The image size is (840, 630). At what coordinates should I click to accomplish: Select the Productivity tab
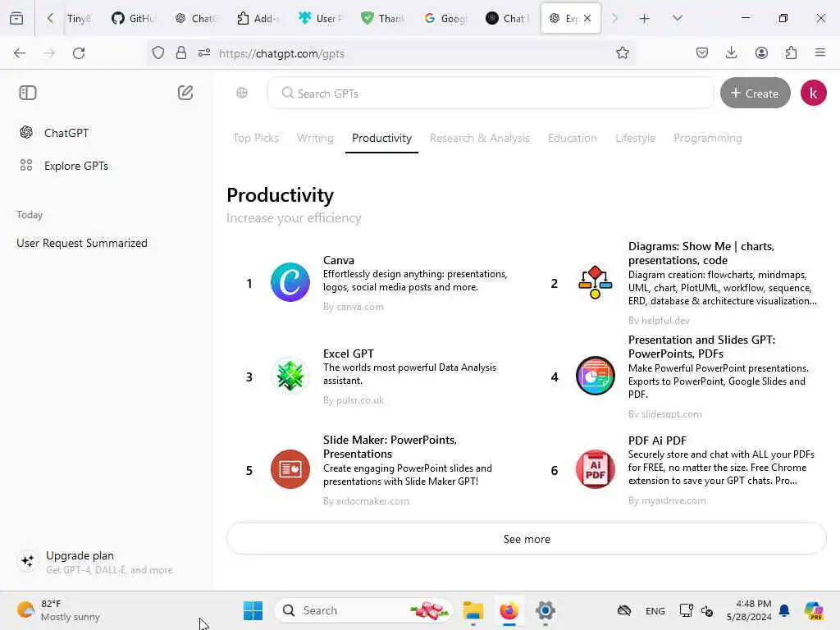coord(381,138)
